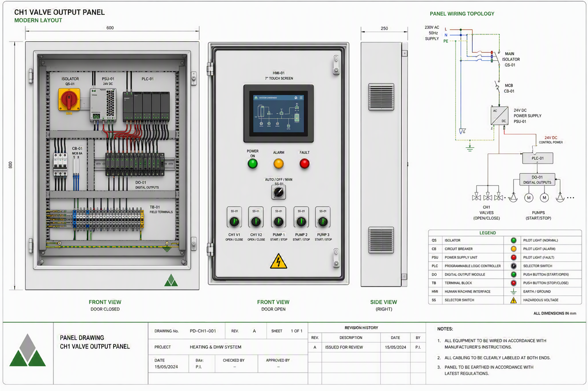Click the ISSUED FOR REVIEW revision entry
Viewport: 588px width, 391px height.
344,347
